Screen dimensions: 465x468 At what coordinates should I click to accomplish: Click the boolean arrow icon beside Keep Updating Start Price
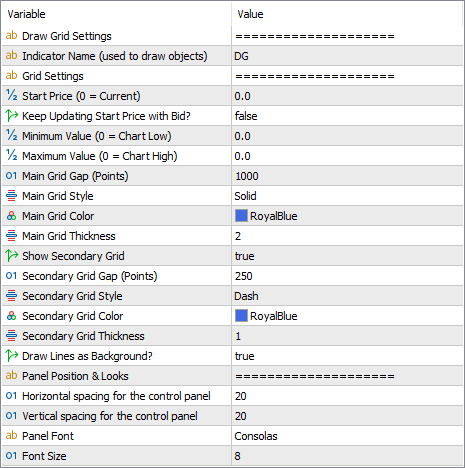point(11,116)
